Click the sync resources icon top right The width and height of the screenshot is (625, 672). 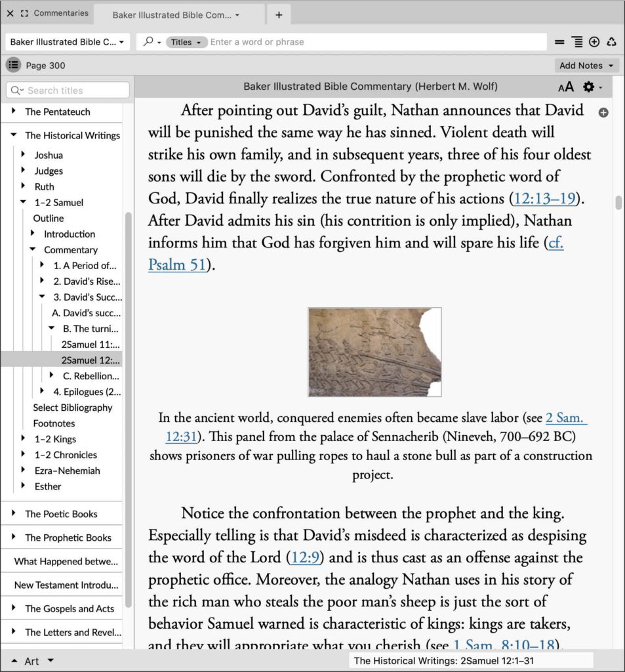click(x=612, y=41)
